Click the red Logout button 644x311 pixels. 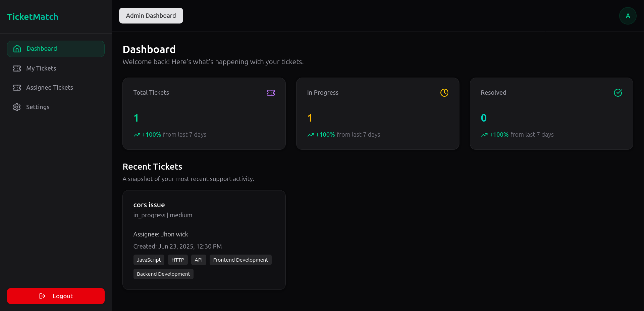click(x=56, y=296)
